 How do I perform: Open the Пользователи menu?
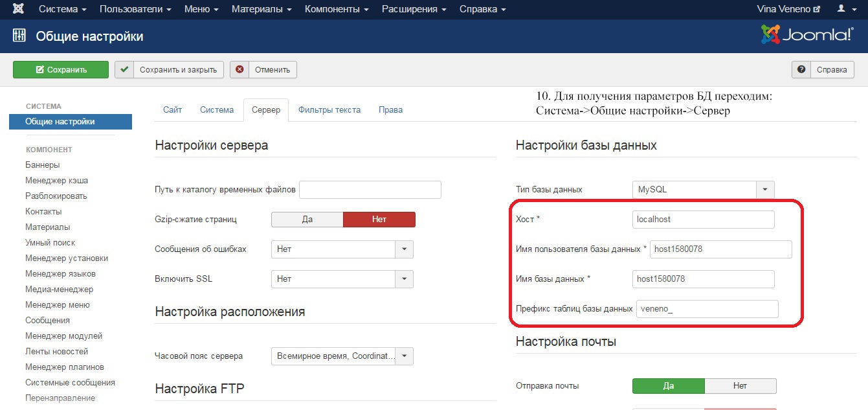[x=135, y=9]
